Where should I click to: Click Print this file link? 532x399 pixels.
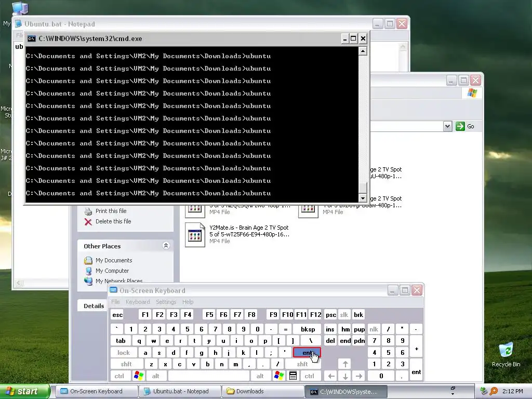point(111,211)
